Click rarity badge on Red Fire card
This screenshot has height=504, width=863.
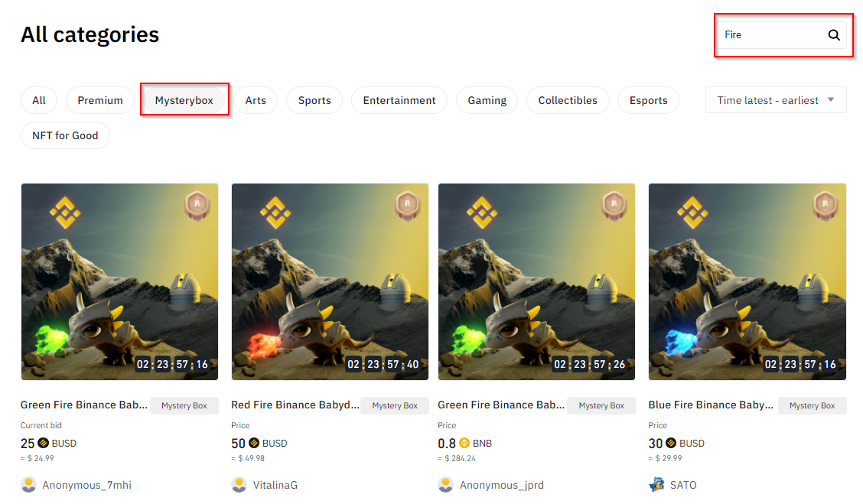tap(408, 206)
